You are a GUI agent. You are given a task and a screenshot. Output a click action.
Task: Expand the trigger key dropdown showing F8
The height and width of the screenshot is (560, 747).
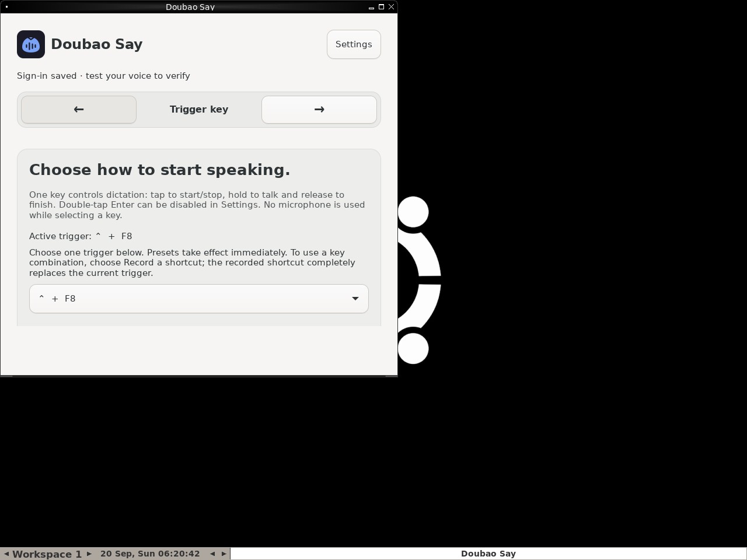(x=199, y=299)
